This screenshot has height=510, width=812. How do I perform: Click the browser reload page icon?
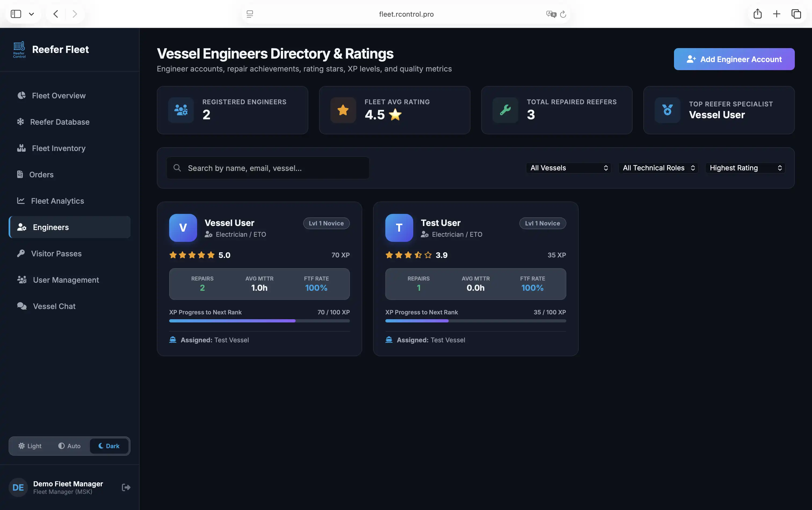[563, 14]
